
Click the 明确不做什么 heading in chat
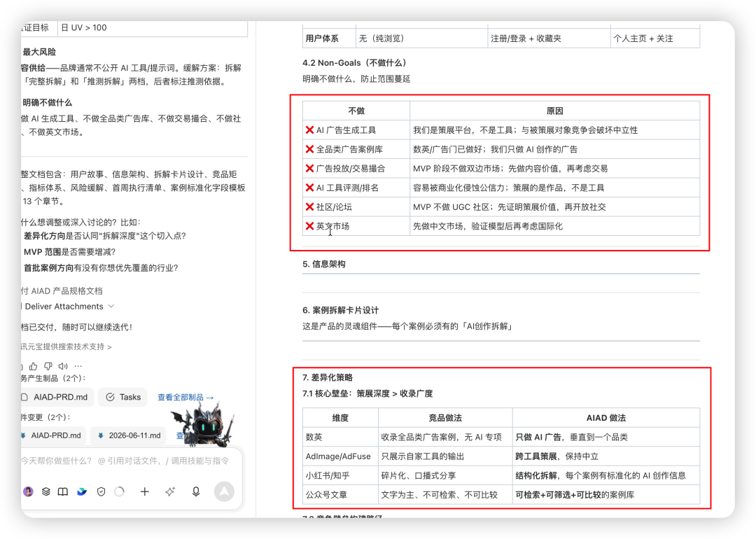click(x=48, y=102)
